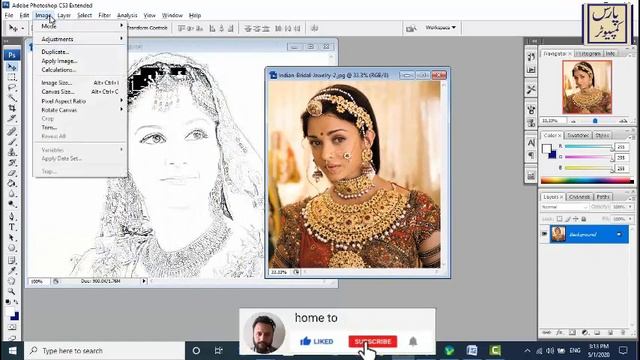Select the Eyedropper tool
Screen dimensions: 640x360
(x=12, y=270)
